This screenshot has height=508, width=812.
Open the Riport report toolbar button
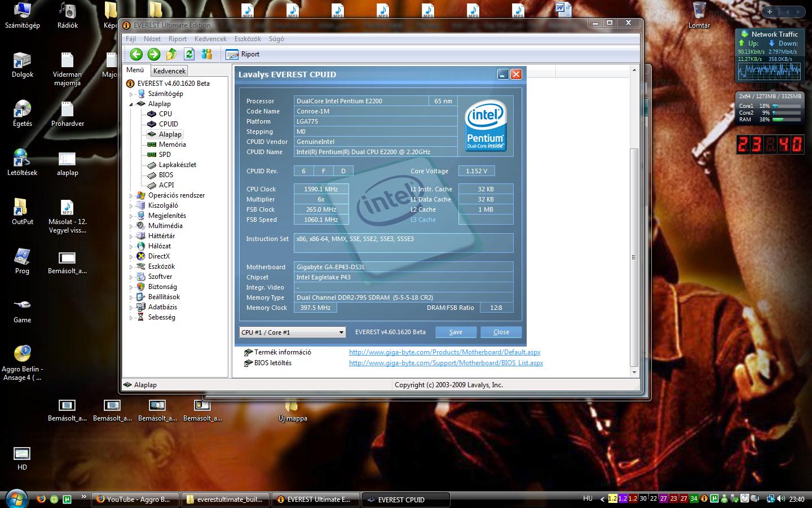(243, 54)
